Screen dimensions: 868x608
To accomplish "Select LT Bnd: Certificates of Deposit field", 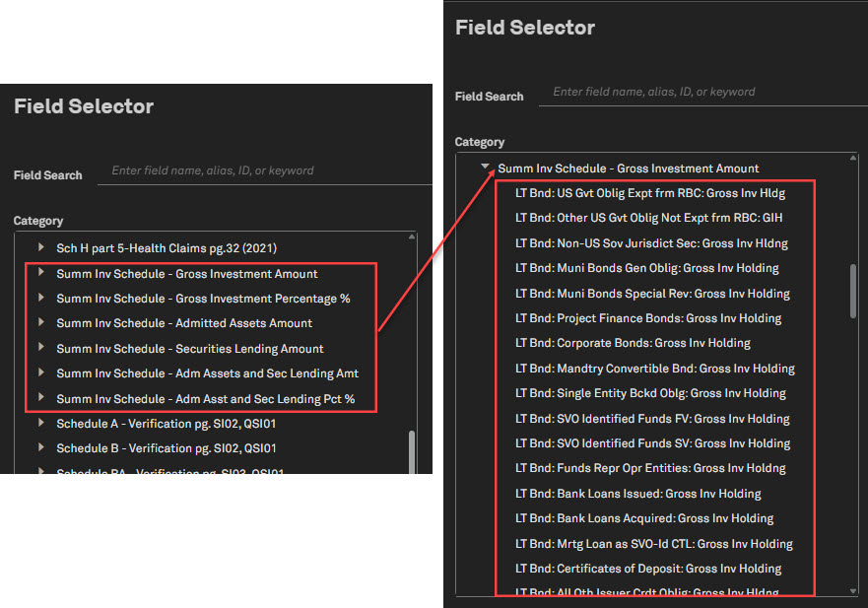I will pyautogui.click(x=647, y=569).
